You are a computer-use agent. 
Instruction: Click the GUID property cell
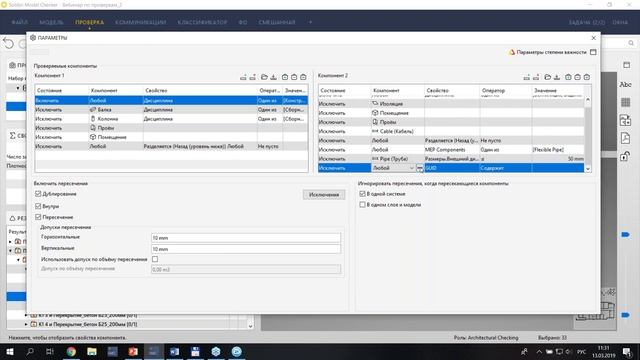(x=451, y=168)
